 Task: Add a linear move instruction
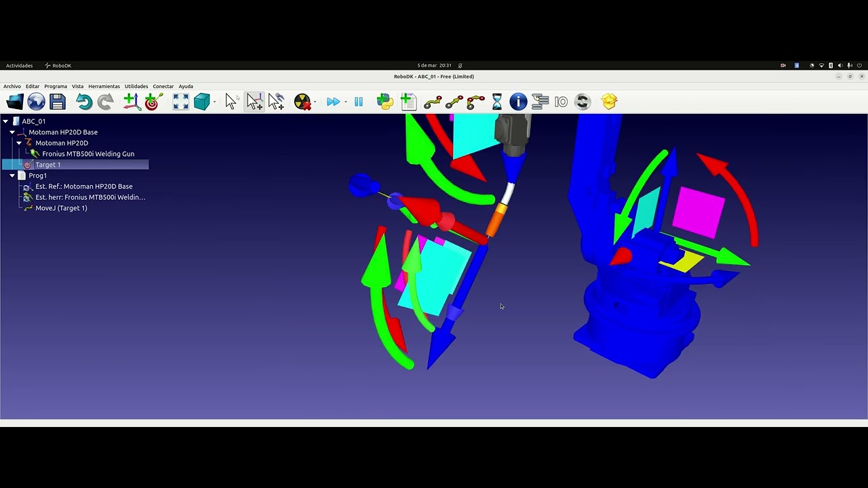coord(454,102)
